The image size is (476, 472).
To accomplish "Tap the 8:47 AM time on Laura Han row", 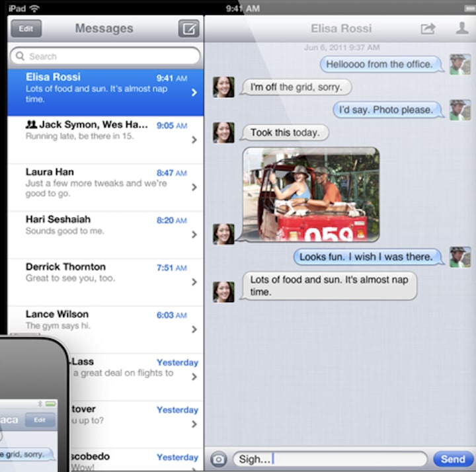I will point(172,173).
